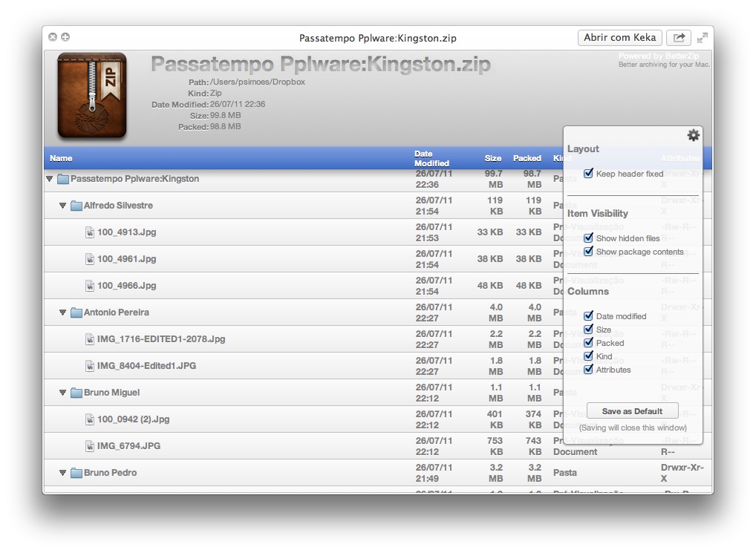Select the Antonio Pereira folder name
The height and width of the screenshot is (553, 756).
point(116,313)
